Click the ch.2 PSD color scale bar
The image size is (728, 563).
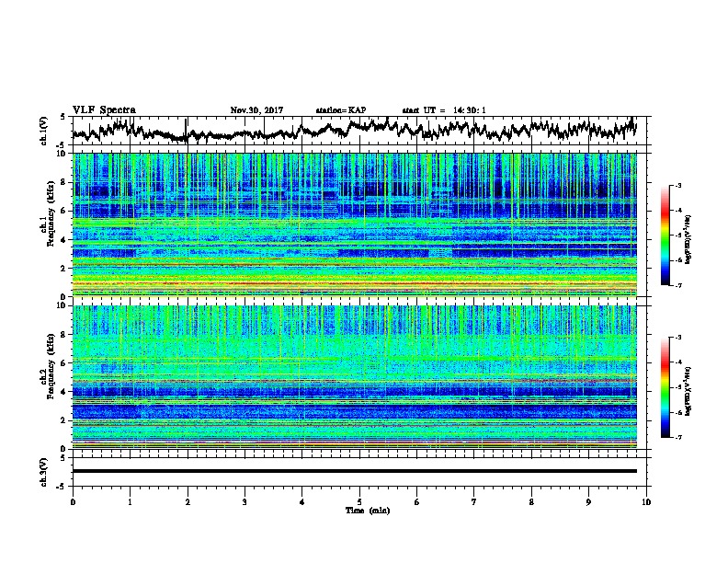(665, 387)
